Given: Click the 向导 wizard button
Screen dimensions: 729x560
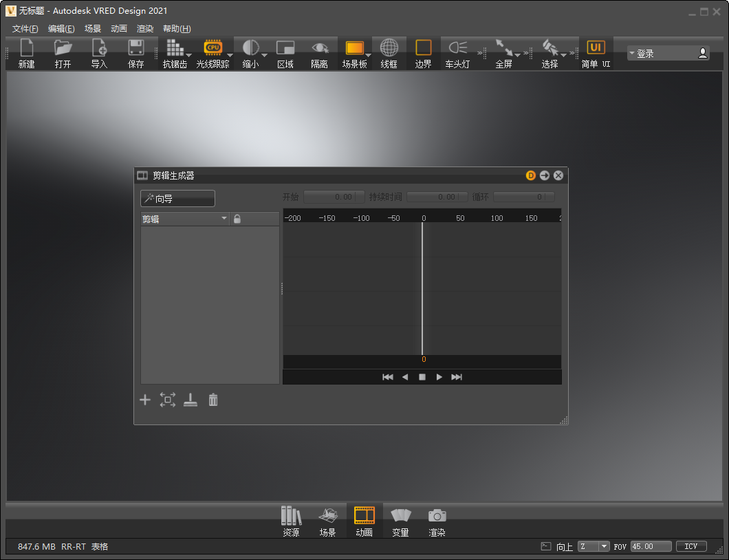Looking at the screenshot, I should (x=177, y=199).
